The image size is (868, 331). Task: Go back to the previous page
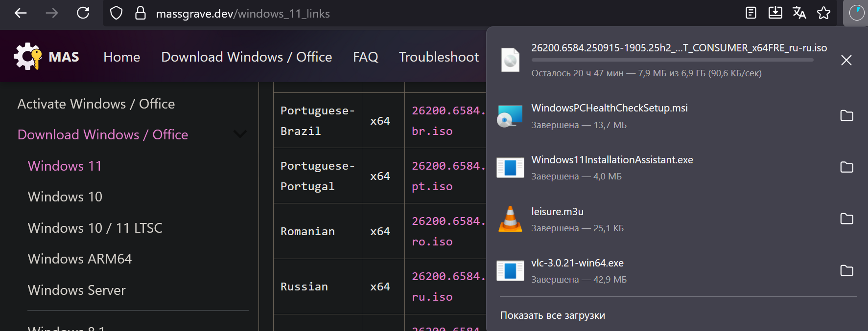[x=21, y=13]
